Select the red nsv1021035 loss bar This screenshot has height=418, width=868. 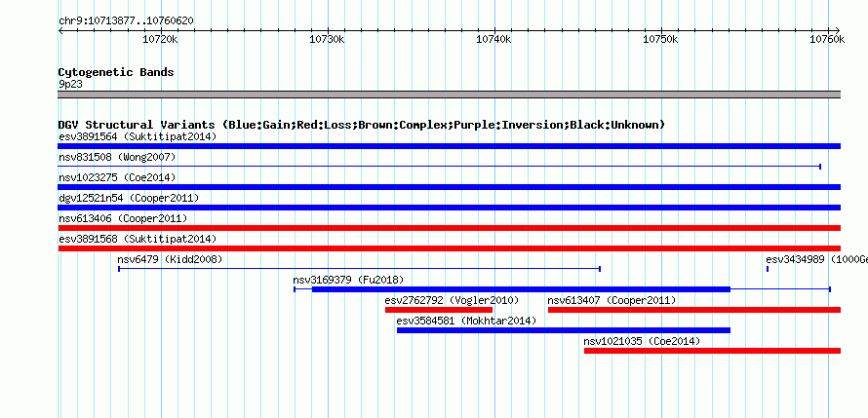point(713,351)
